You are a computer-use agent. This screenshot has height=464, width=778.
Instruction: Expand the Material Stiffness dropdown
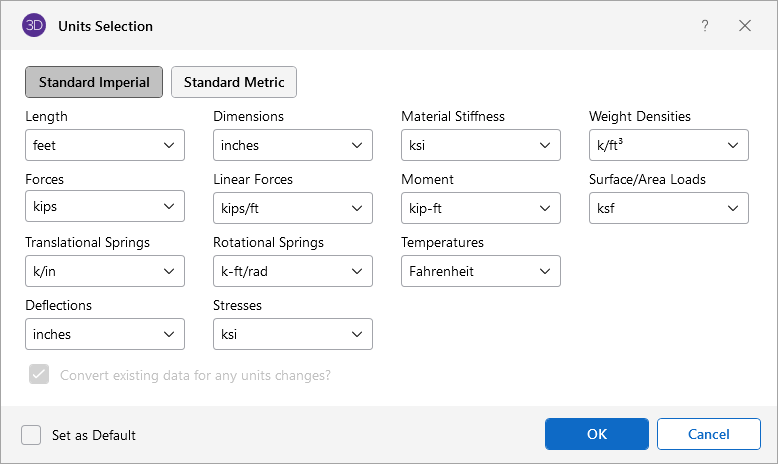(481, 145)
